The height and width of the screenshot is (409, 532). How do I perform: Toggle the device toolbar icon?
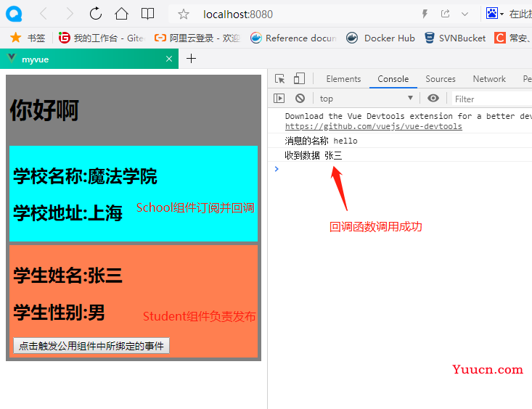299,78
